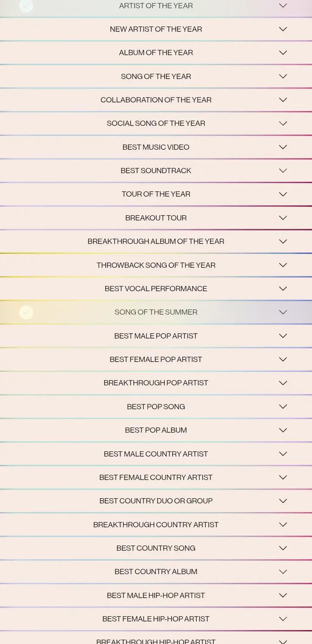This screenshot has height=644, width=312.
Task: Open Breakthrough Album of the Year label
Action: tap(156, 241)
